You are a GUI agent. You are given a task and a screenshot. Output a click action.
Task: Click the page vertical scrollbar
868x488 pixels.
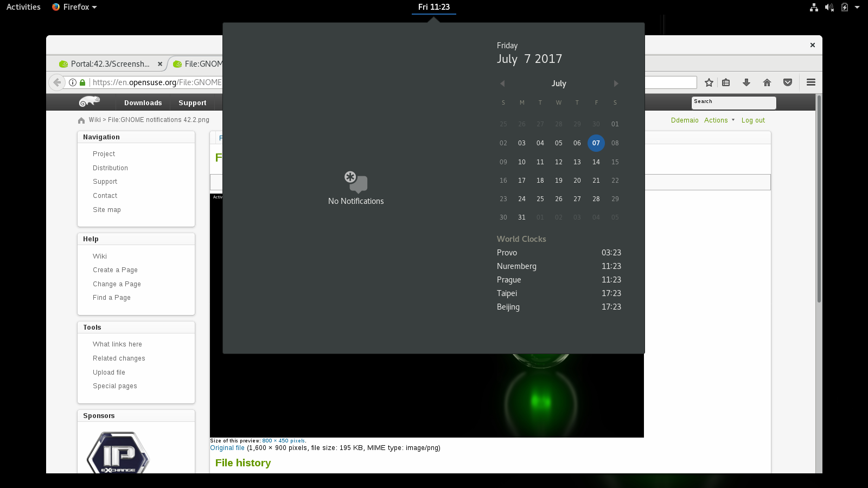pos(819,201)
